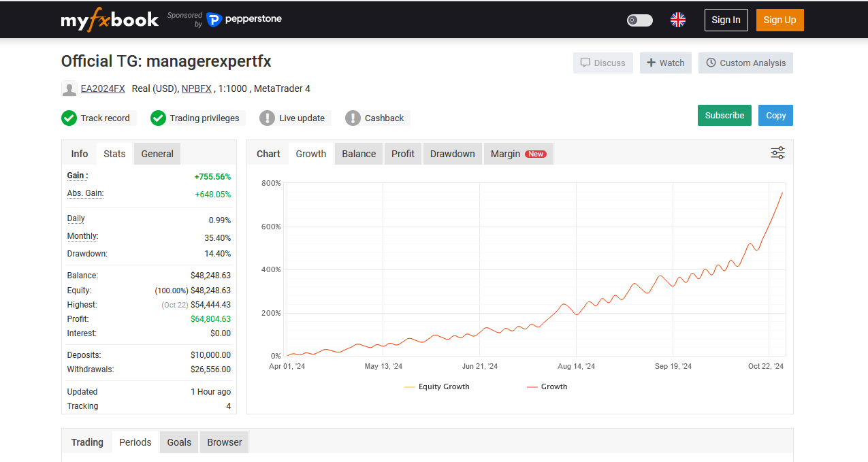Viewport: 868px width, 462px height.
Task: Click the Daily label
Action: click(x=76, y=218)
